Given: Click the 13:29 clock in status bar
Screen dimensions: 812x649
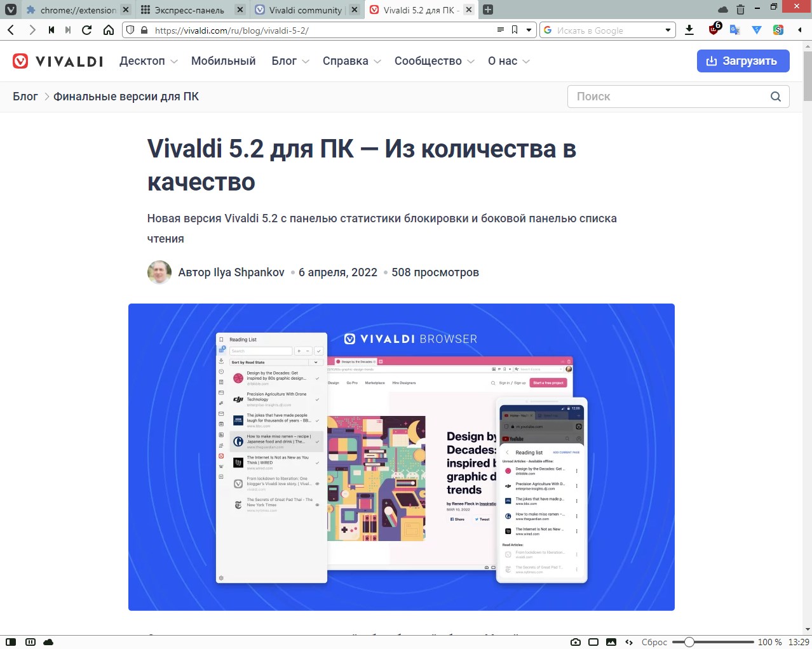Looking at the screenshot, I should (x=799, y=642).
